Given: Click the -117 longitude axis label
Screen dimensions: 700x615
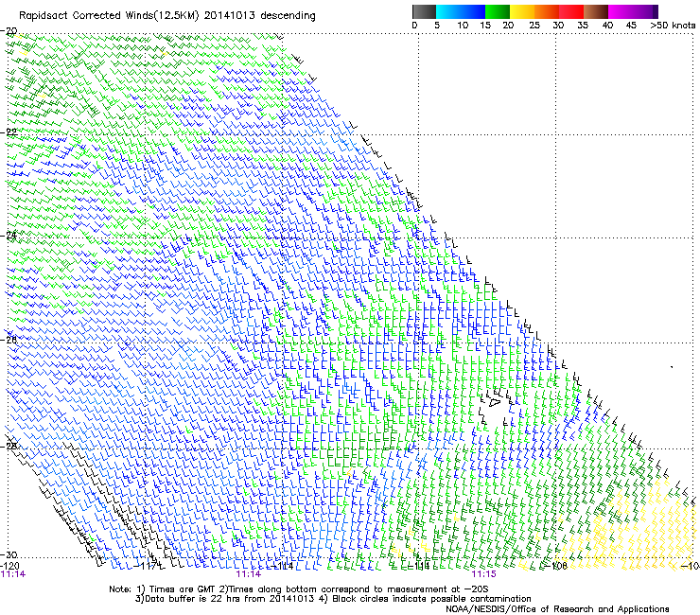Looking at the screenshot, I should pyautogui.click(x=147, y=566).
